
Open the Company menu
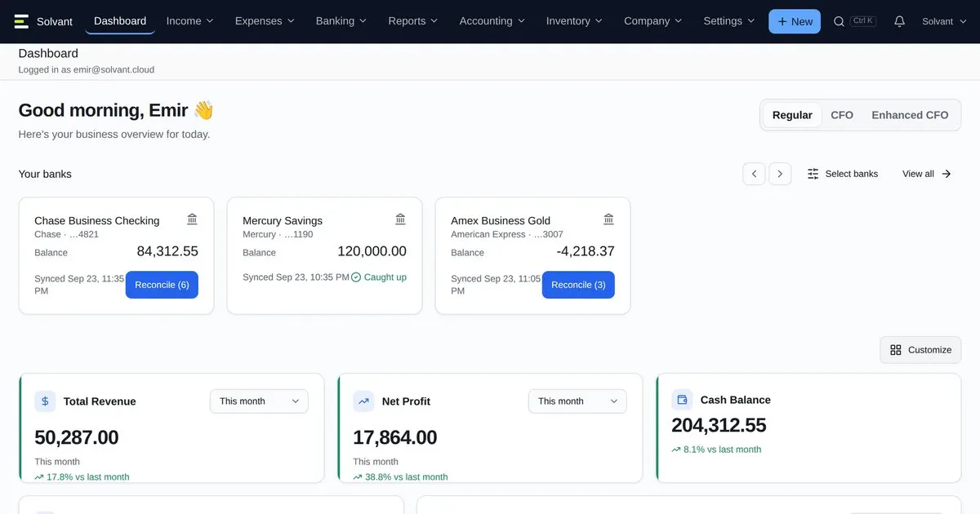[x=654, y=21]
